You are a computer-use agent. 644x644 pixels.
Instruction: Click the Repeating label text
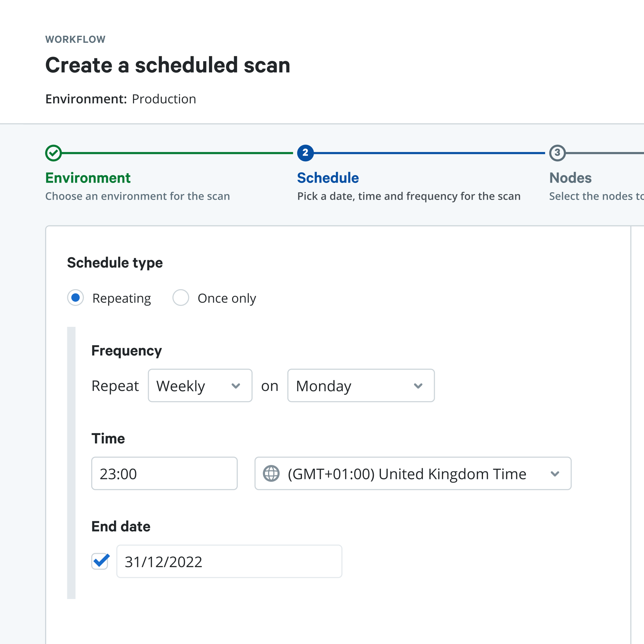[121, 298]
